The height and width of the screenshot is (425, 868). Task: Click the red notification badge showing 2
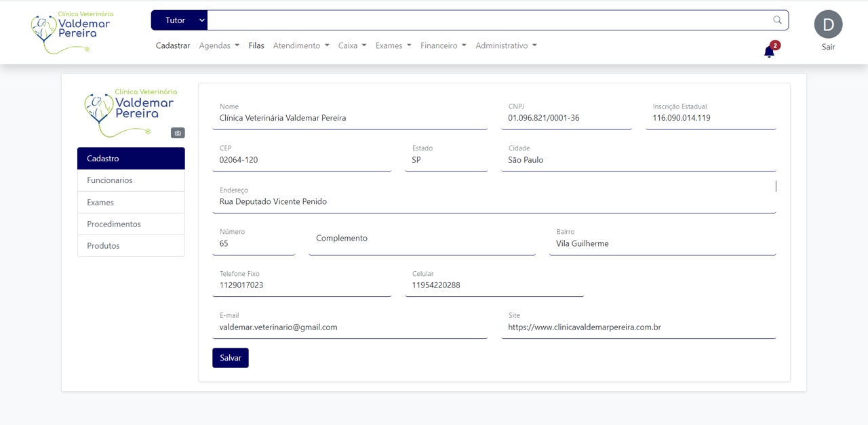click(x=775, y=45)
